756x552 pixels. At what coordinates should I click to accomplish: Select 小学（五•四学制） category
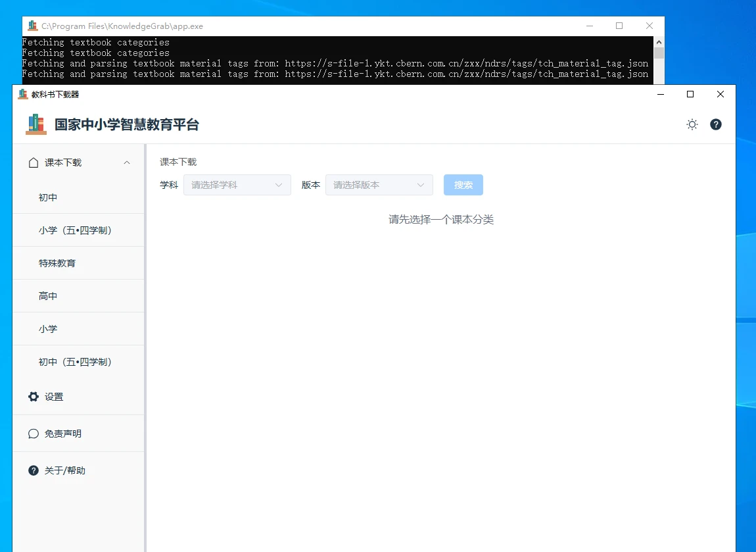coord(75,230)
